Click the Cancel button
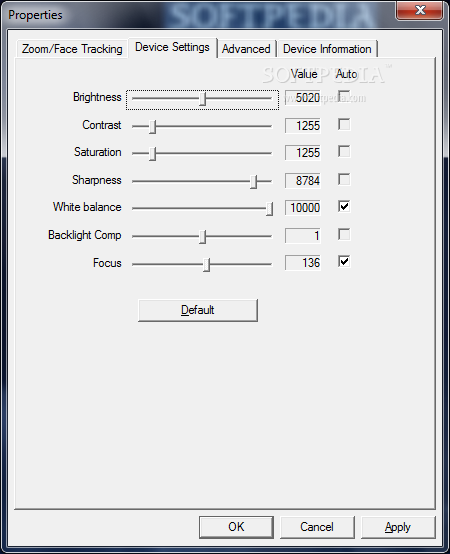This screenshot has width=450, height=554. (317, 527)
